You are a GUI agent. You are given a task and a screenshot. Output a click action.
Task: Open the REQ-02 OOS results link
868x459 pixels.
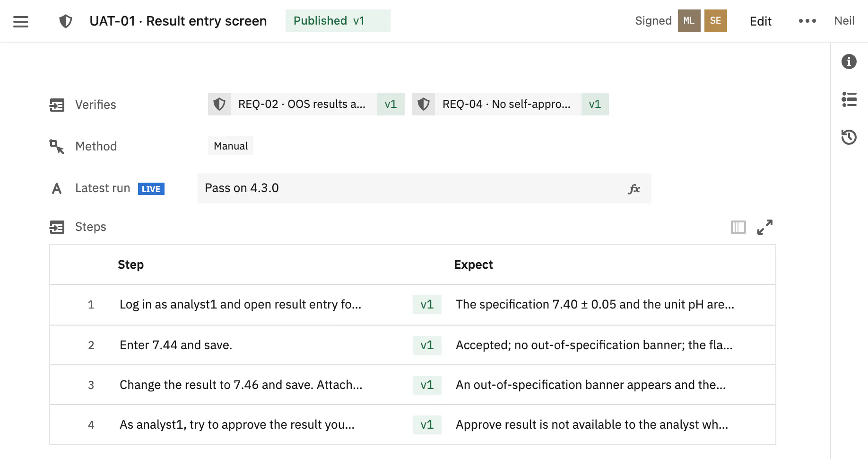tap(302, 104)
